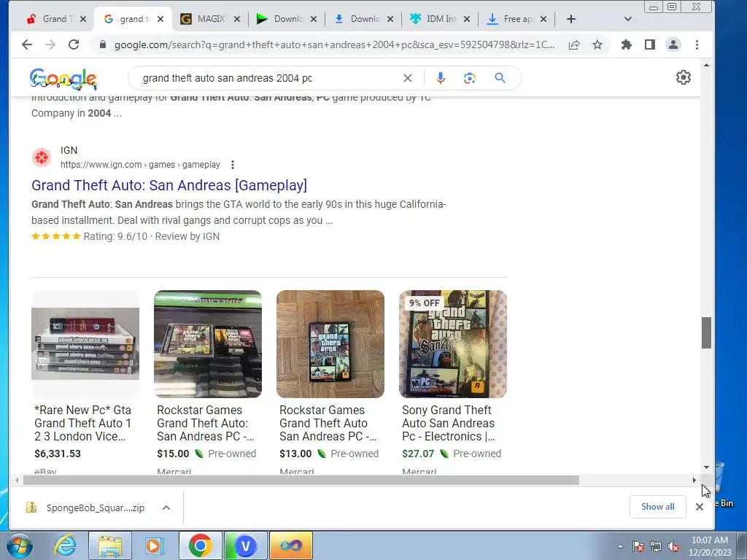Open tab search dropdown arrow
The height and width of the screenshot is (560, 747).
click(628, 19)
